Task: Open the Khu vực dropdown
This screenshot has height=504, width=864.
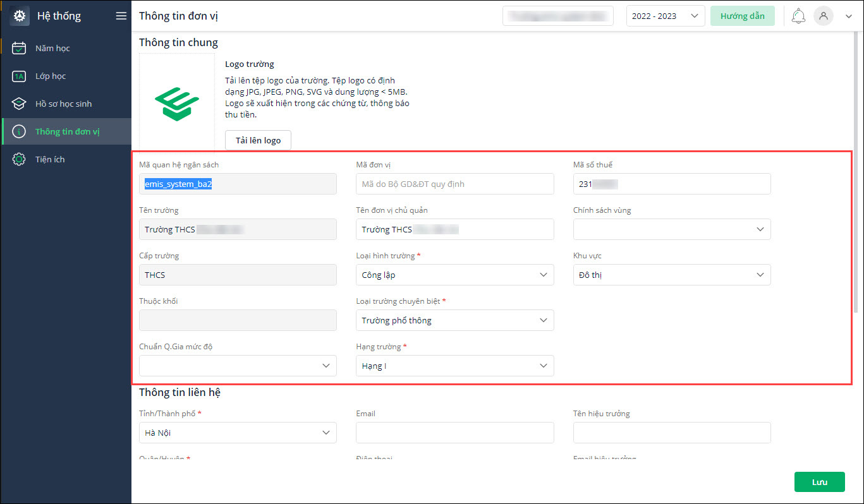Action: 672,275
